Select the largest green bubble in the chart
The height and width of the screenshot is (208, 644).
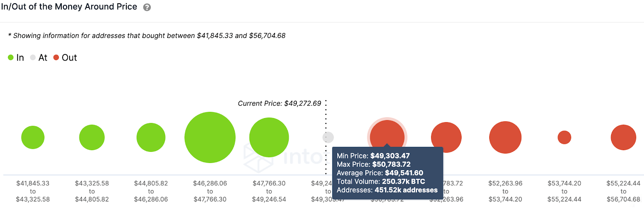[210, 137]
